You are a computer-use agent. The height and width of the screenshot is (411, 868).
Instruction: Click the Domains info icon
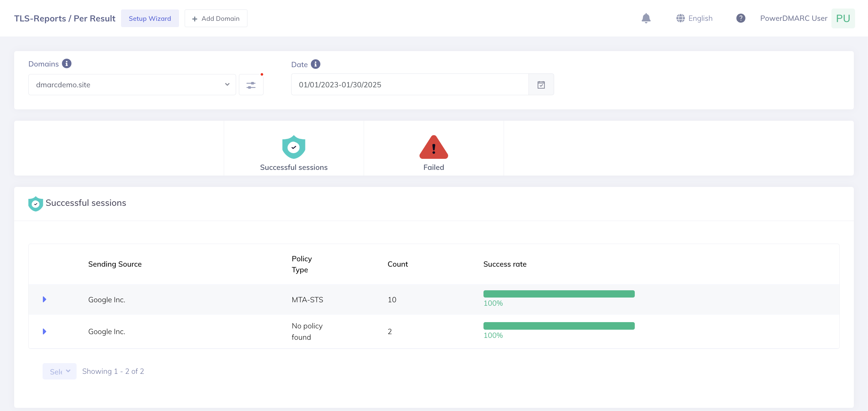(67, 64)
